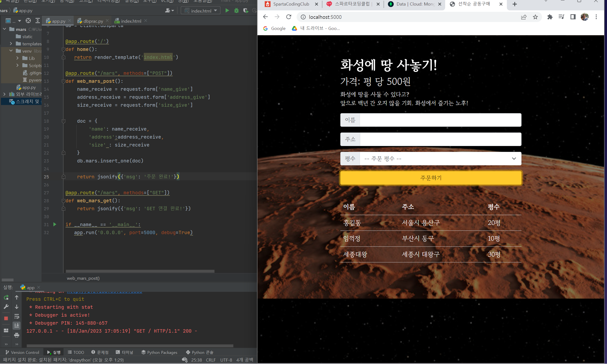Go back in Chrome browser
This screenshot has width=607, height=364.
[x=265, y=17]
